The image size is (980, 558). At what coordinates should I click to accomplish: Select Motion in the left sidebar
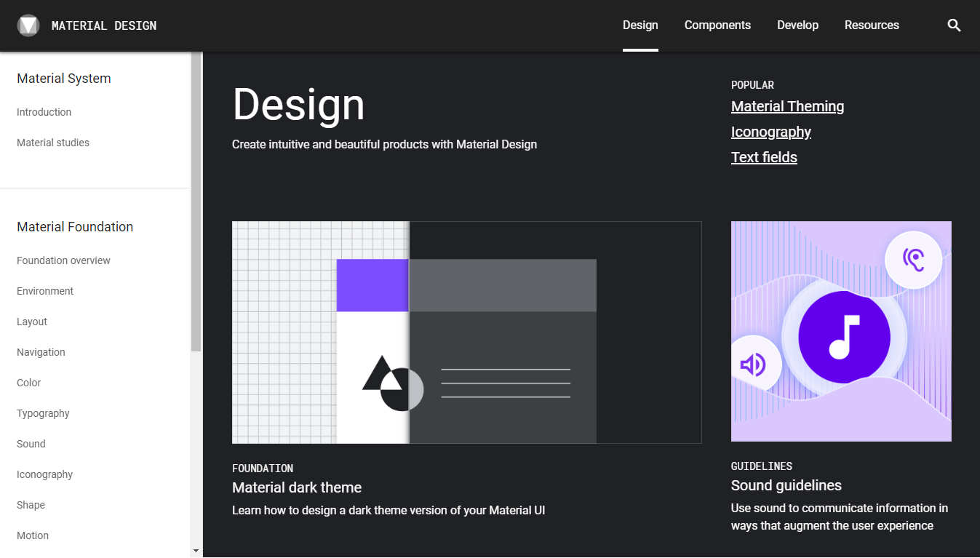pos(33,535)
